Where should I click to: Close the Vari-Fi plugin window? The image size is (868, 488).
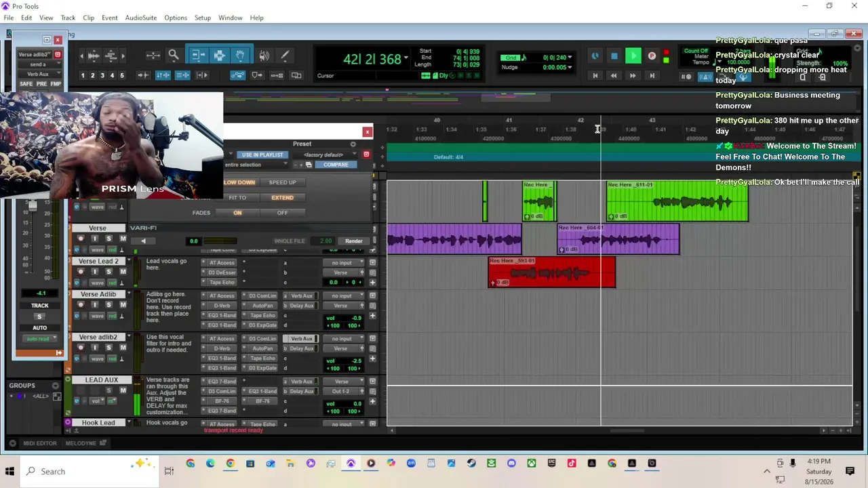point(368,131)
